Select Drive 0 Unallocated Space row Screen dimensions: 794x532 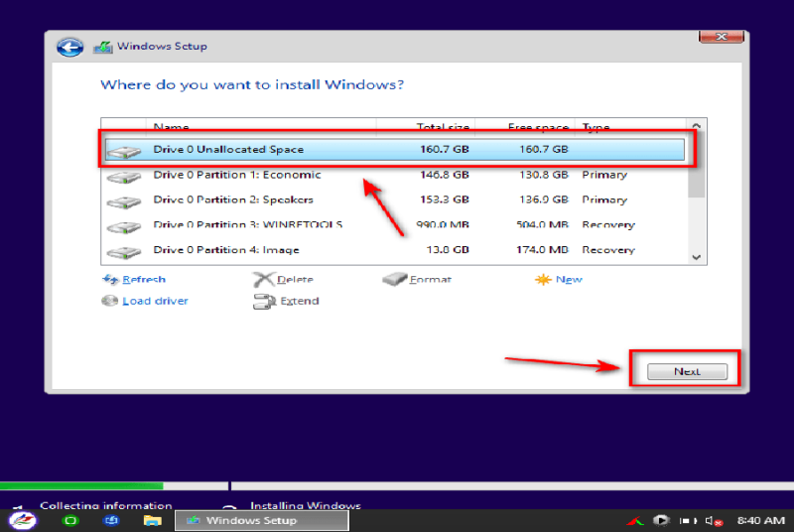[394, 149]
